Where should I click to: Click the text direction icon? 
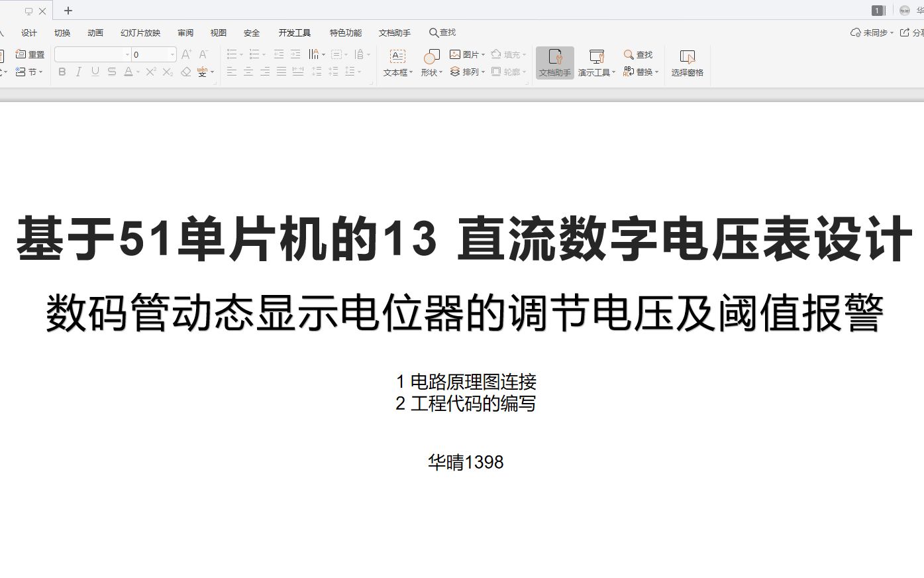(314, 54)
